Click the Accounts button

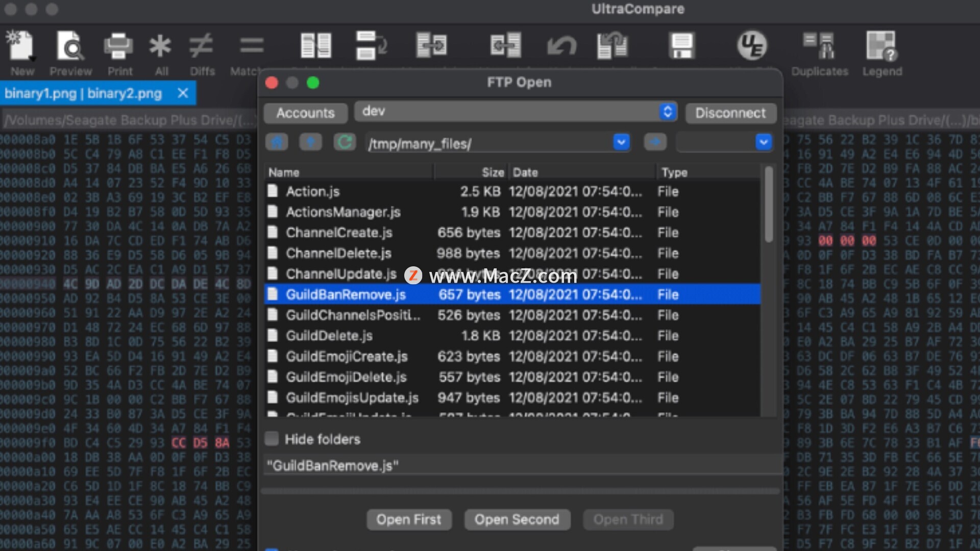click(305, 113)
